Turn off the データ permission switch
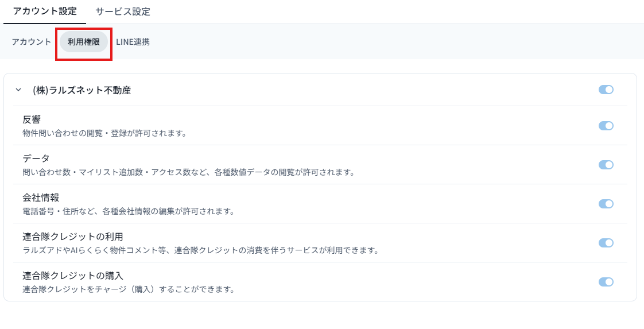 [606, 165]
